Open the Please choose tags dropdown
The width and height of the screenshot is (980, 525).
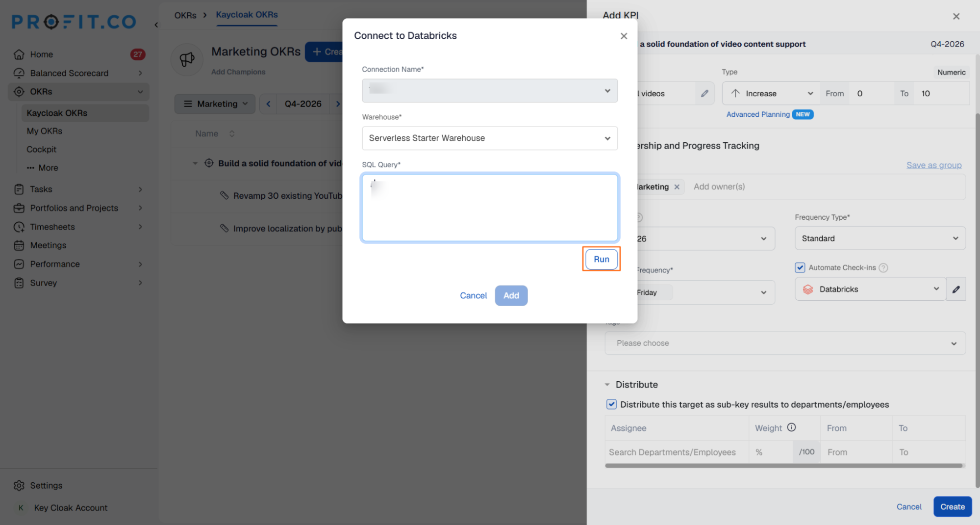pyautogui.click(x=785, y=343)
